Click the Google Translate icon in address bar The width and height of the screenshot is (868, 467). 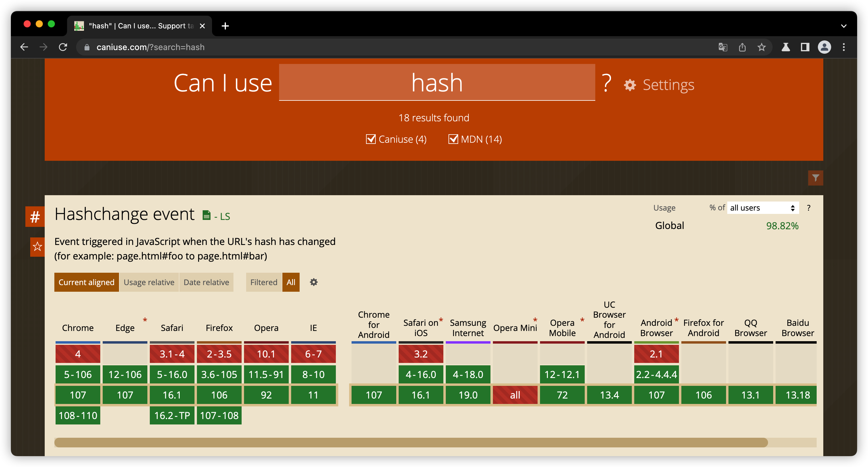722,47
